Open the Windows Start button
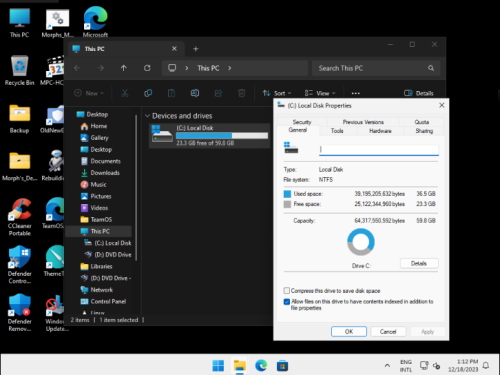Screen dimensions: 500x375 click(218, 366)
